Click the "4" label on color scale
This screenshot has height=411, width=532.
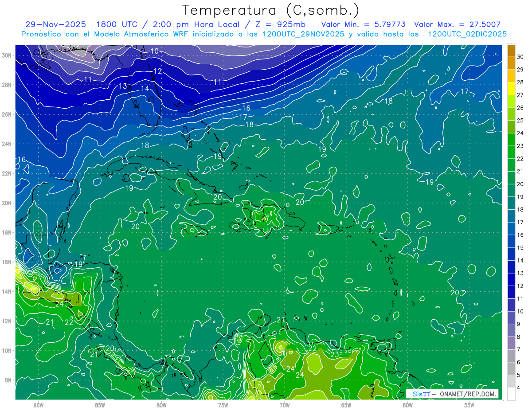click(x=519, y=388)
